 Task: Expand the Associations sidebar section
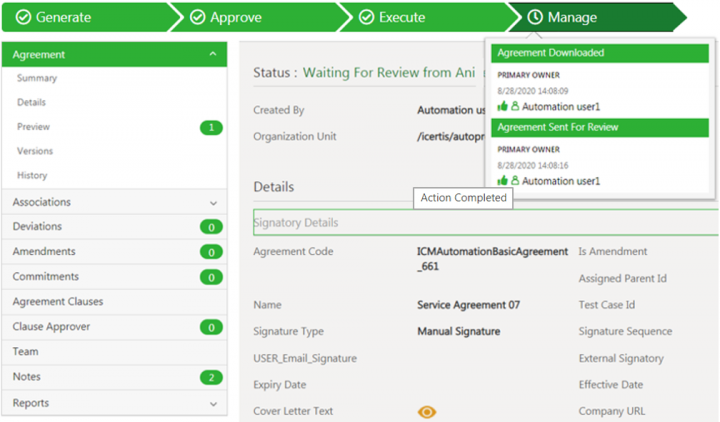pyautogui.click(x=212, y=203)
